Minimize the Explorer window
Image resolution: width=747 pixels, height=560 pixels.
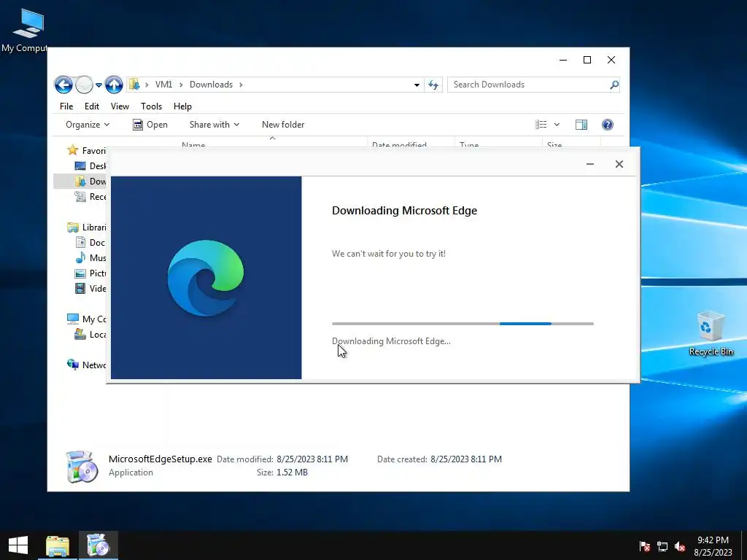pyautogui.click(x=563, y=60)
